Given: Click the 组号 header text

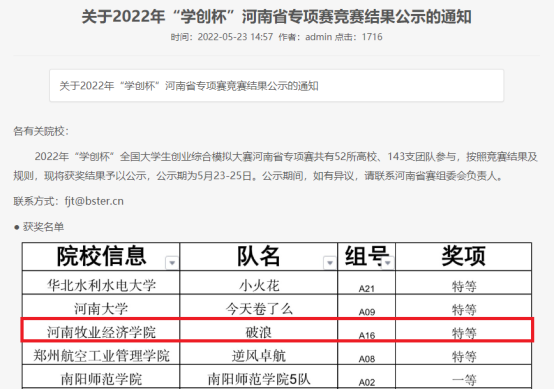Looking at the screenshot, I should point(366,256).
